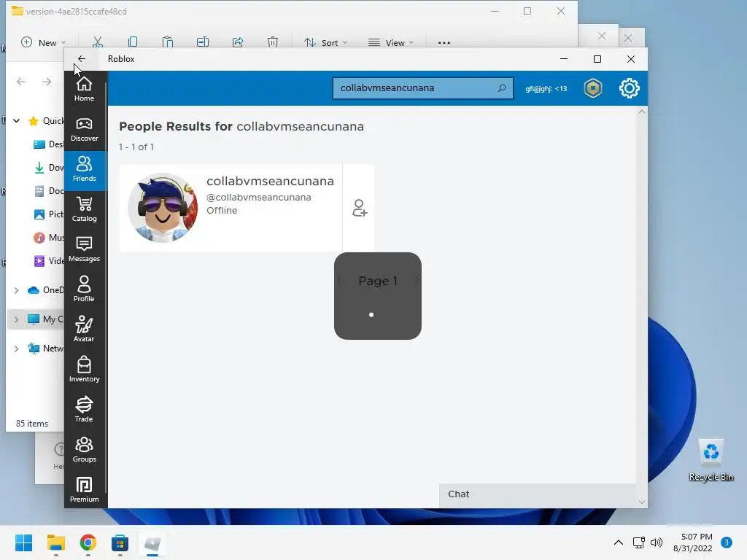This screenshot has height=560, width=747.
Task: Show hidden system tray icons
Action: pos(619,542)
